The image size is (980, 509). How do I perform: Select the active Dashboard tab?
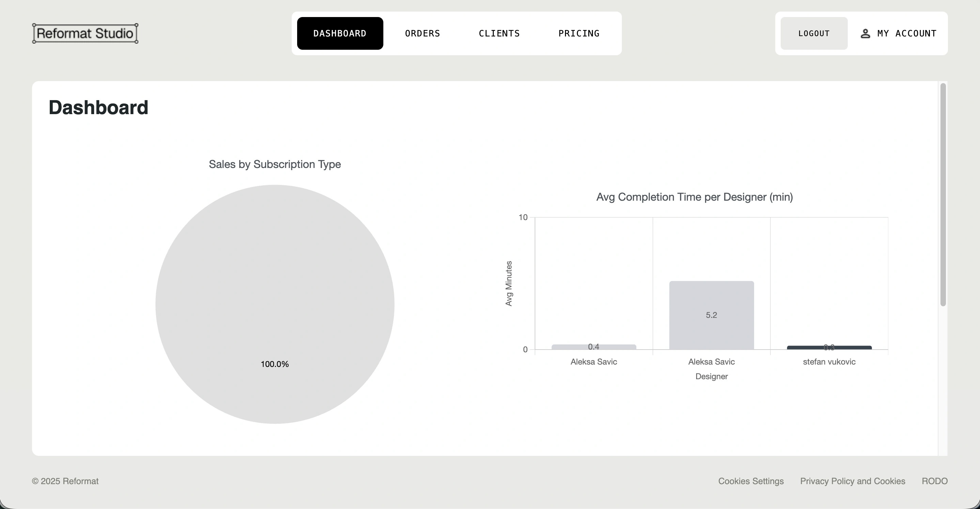[x=340, y=33]
